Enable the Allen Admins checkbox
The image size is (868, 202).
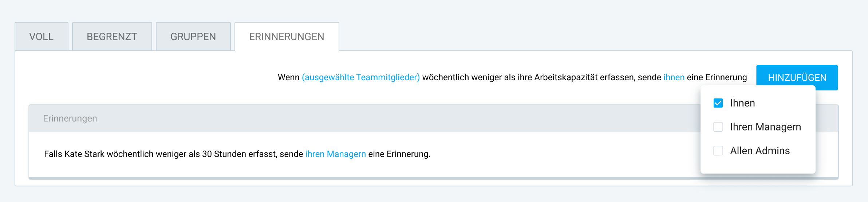click(718, 151)
